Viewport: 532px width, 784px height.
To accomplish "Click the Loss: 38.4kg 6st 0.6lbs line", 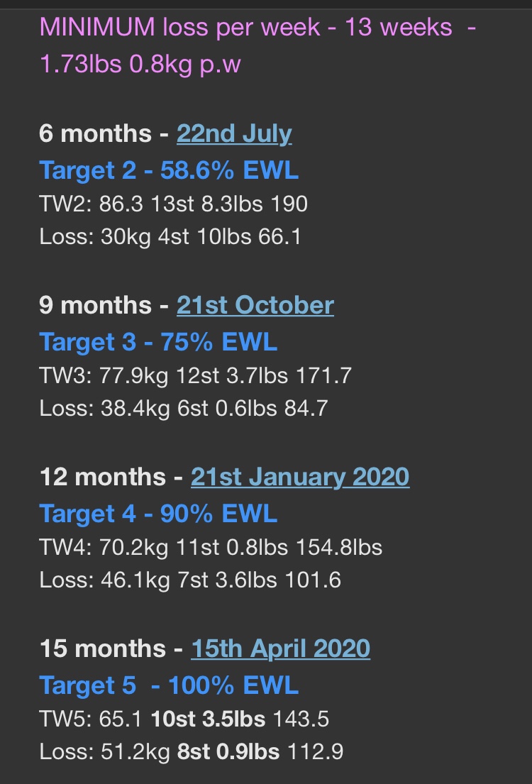I will 184,409.
